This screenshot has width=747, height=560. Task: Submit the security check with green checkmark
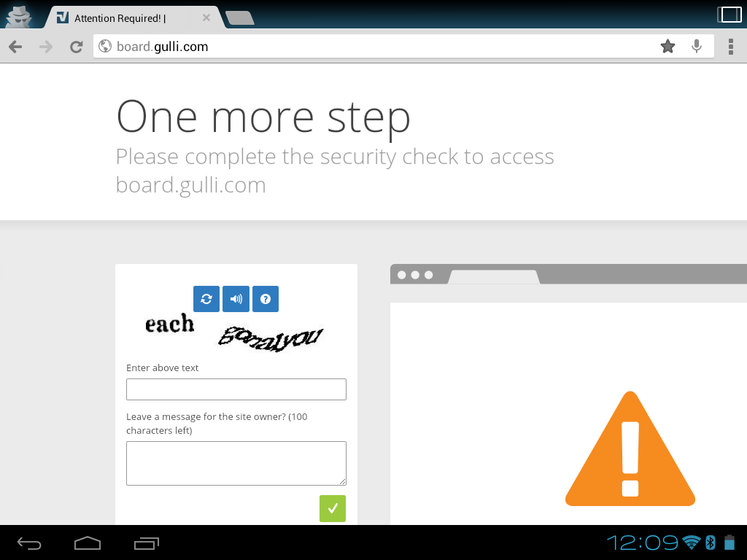pyautogui.click(x=333, y=508)
